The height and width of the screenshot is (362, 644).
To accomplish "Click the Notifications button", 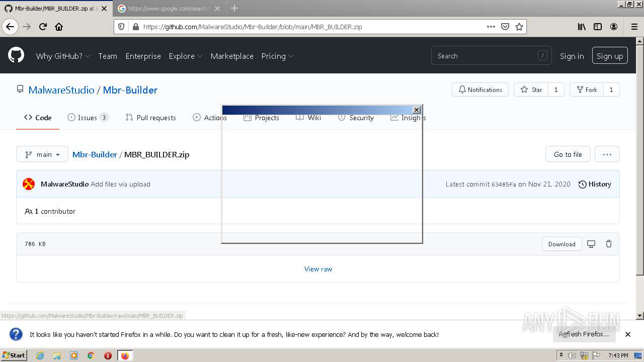I will [x=480, y=89].
